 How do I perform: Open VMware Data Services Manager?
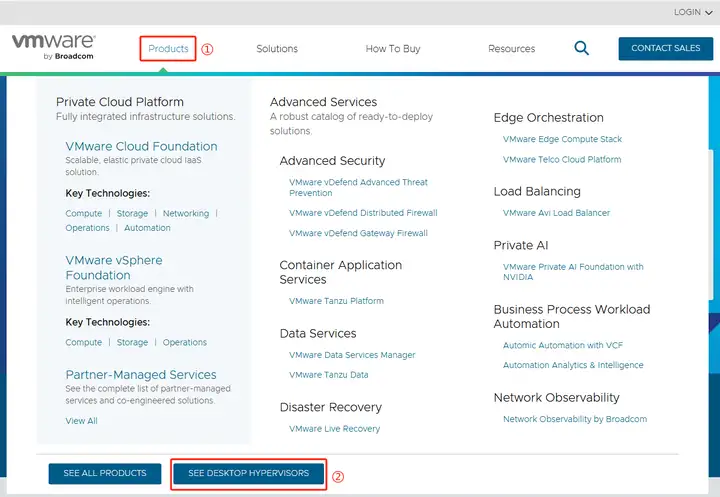coord(352,355)
